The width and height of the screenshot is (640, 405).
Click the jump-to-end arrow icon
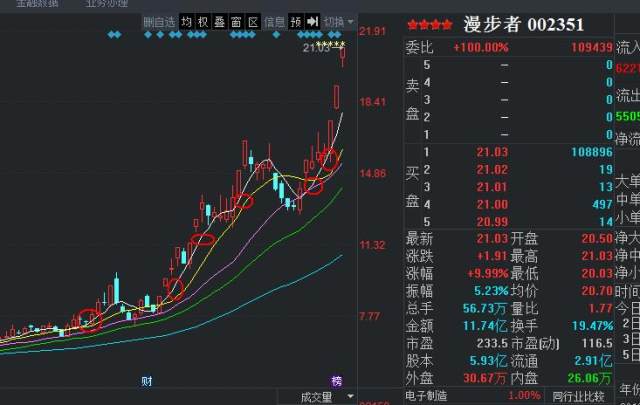pyautogui.click(x=312, y=22)
